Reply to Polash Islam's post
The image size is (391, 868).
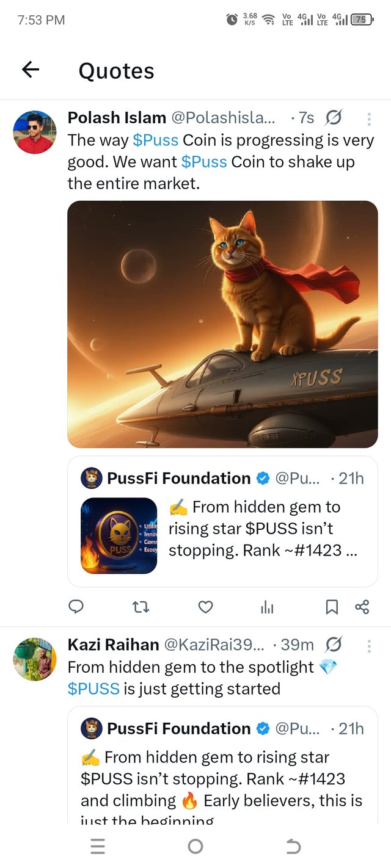[x=76, y=607]
